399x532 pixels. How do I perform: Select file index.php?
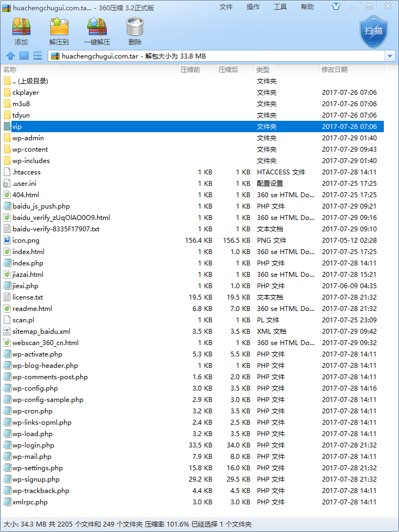(x=192, y=263)
